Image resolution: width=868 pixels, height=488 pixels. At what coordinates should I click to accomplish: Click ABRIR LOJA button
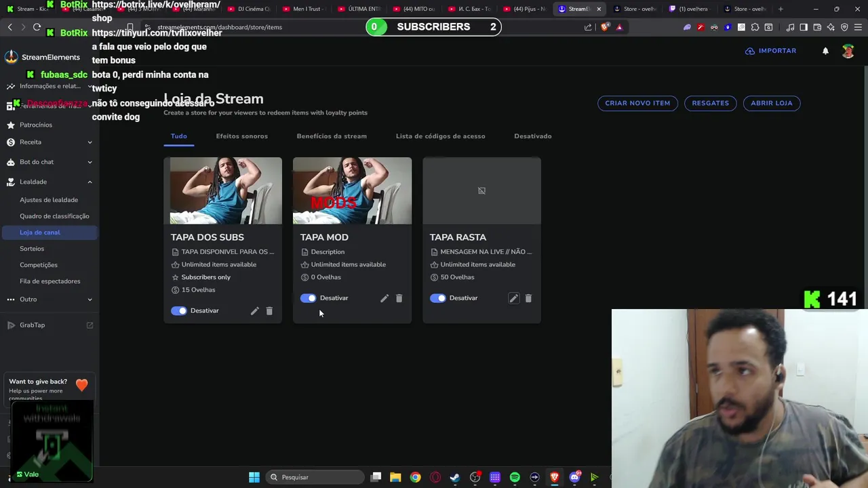772,103
